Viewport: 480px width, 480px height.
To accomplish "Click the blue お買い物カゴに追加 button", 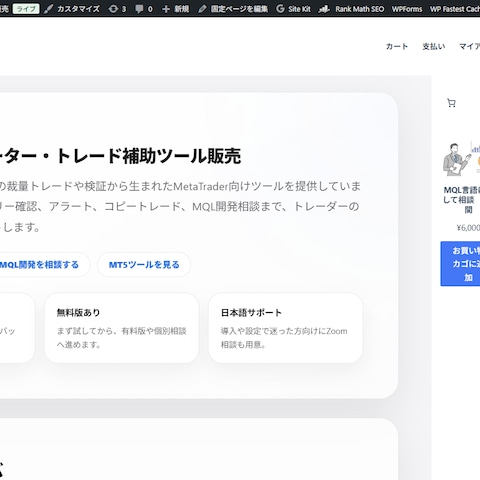I will (x=460, y=264).
